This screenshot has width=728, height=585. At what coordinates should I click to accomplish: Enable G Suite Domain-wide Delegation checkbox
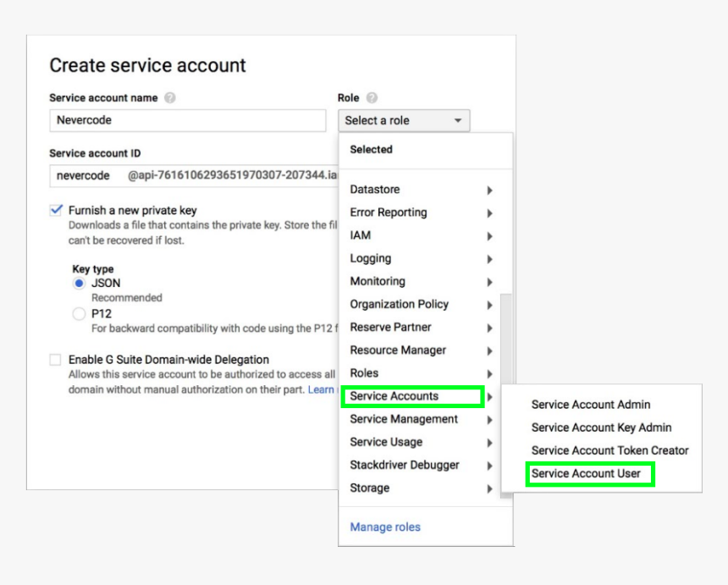(x=55, y=360)
